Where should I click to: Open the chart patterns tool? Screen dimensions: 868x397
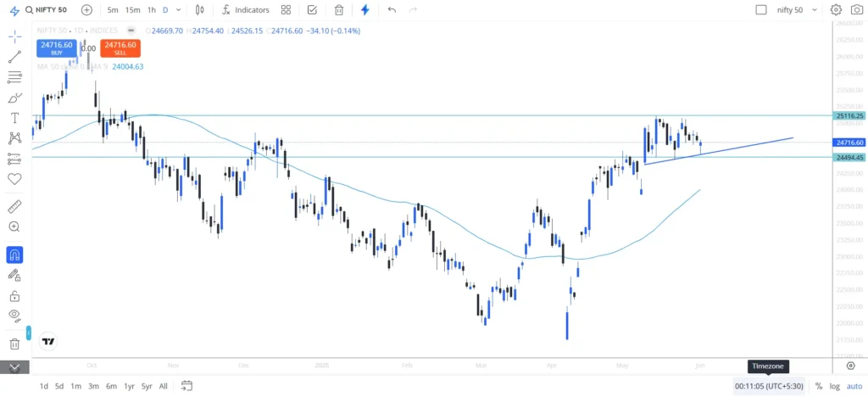(x=15, y=138)
